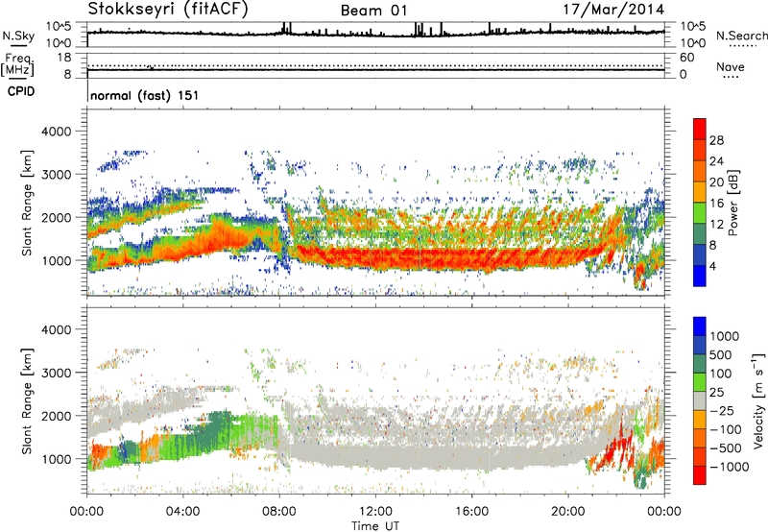This screenshot has width=768, height=532.
Task: Click the red bottom of velocity colorbar
Action: (700, 475)
